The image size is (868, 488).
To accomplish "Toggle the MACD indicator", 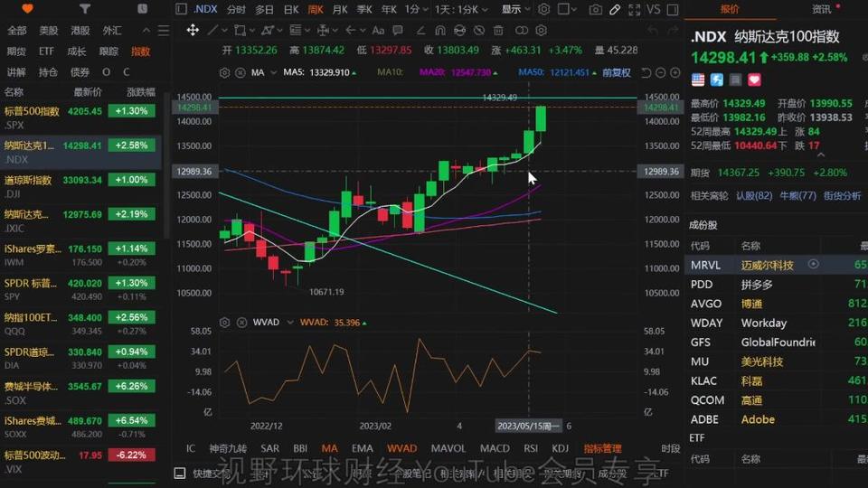I will [495, 448].
